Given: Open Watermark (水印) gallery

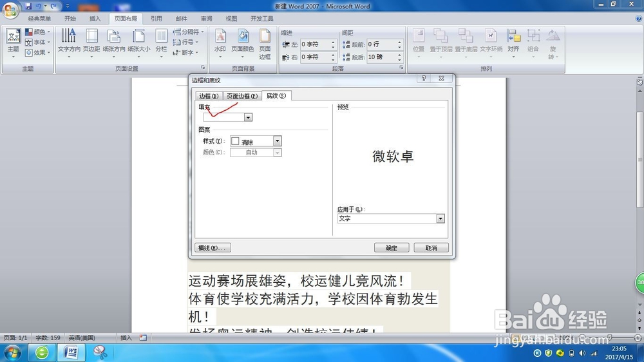Looking at the screenshot, I should click(220, 43).
